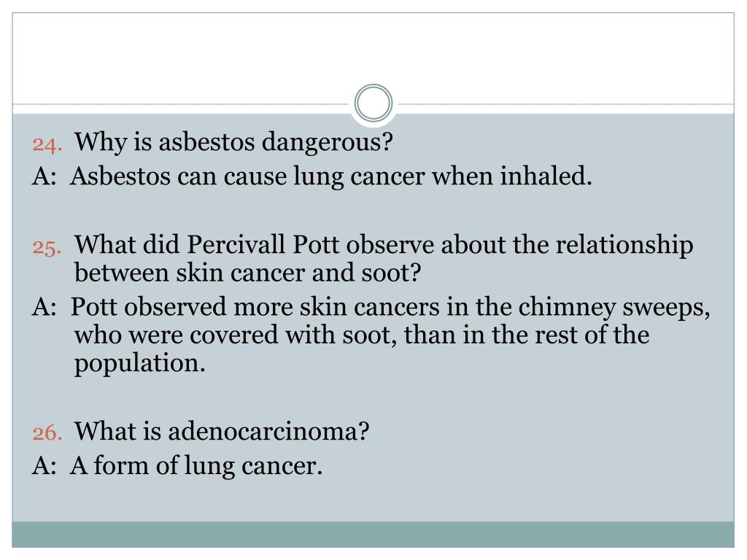Screen dimensions: 747x560
Task: Click the word 'inhaled.' in first answer
Action: 546,176
